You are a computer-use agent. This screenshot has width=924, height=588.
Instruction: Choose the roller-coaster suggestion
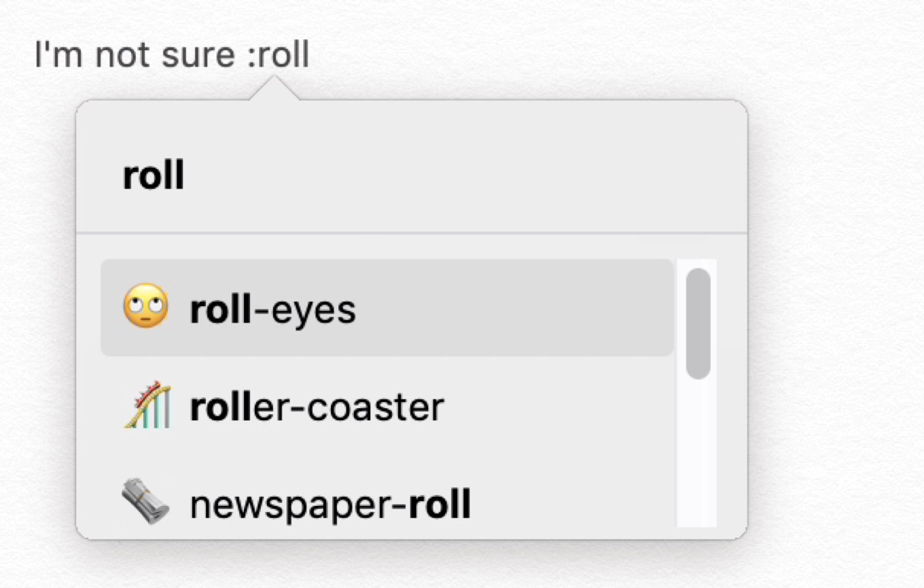pyautogui.click(x=317, y=407)
